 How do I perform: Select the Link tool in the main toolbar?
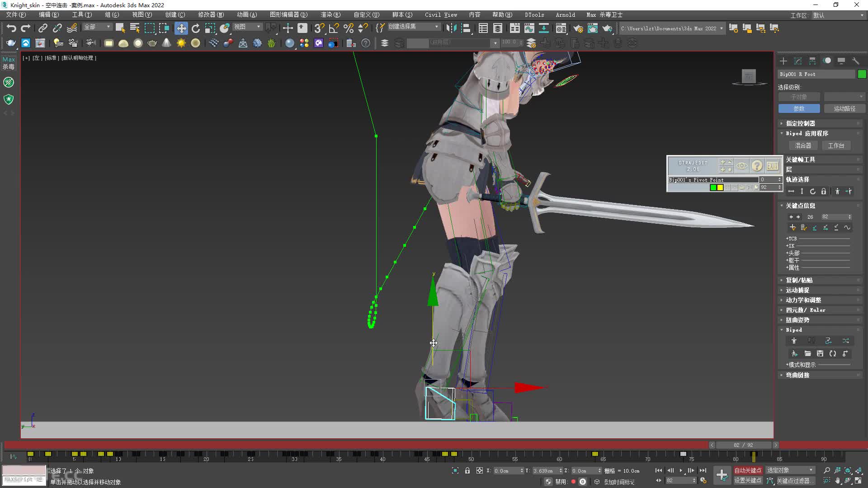(42, 28)
